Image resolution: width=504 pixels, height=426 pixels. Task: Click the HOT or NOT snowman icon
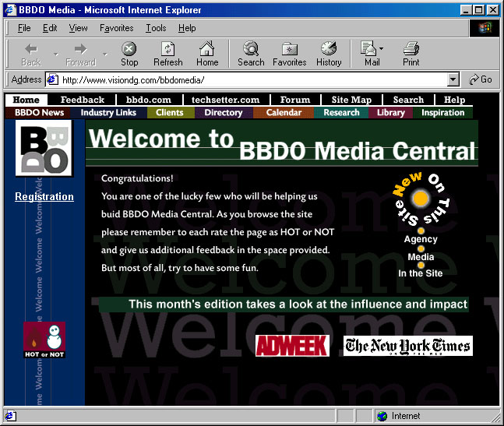click(x=44, y=340)
